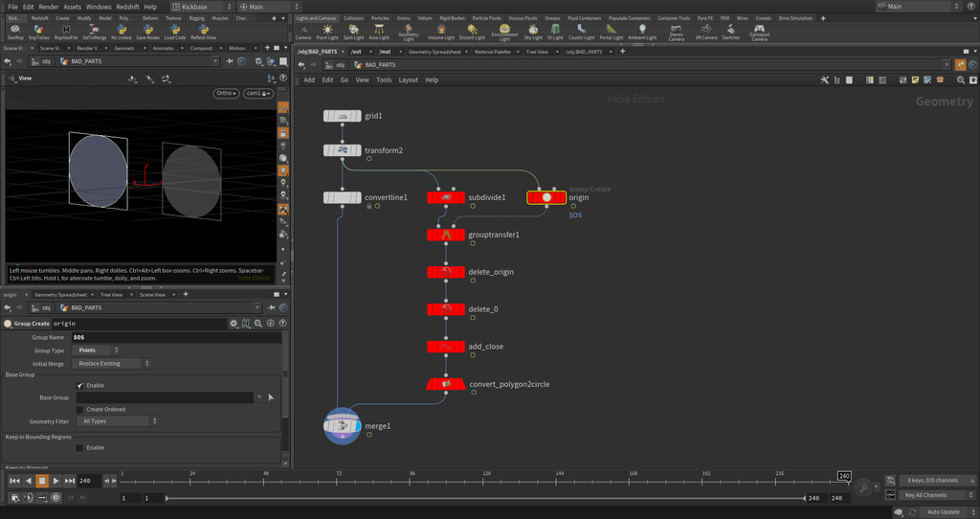Viewport: 980px width, 519px height.
Task: Open the Render menu
Action: tap(49, 7)
